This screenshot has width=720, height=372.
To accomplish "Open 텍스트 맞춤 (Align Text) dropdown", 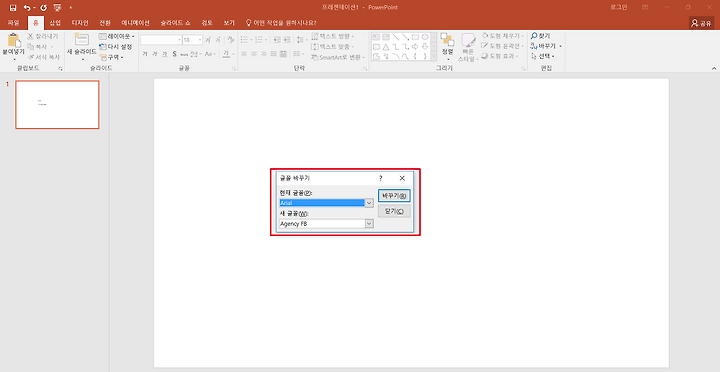I will pyautogui.click(x=333, y=47).
